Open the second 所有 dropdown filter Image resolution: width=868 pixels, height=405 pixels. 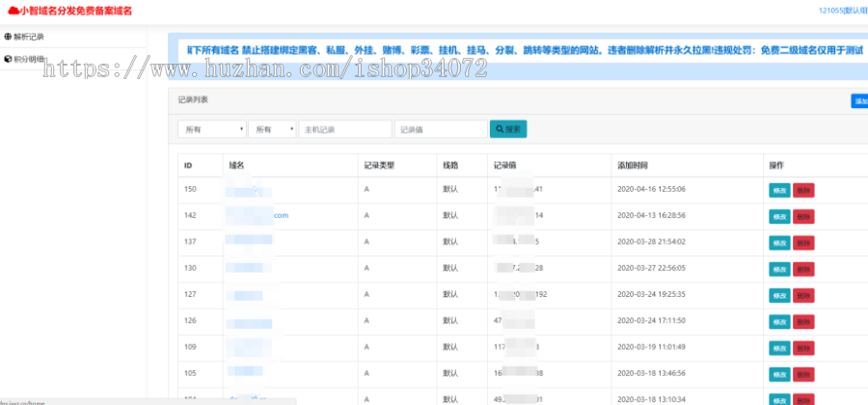[272, 129]
